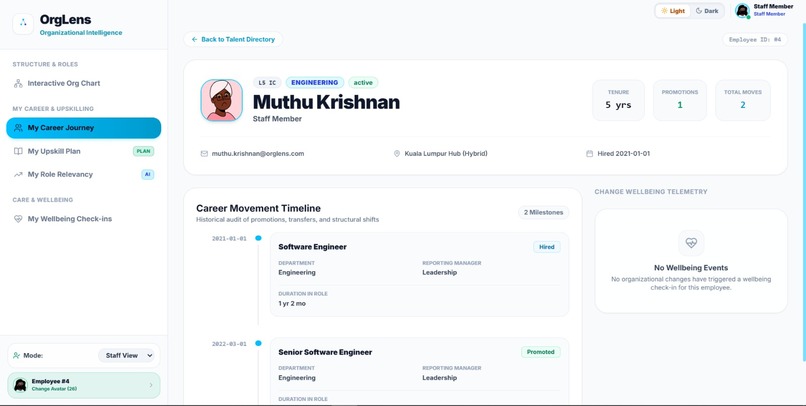Open the Staff Member profile avatar

click(742, 10)
